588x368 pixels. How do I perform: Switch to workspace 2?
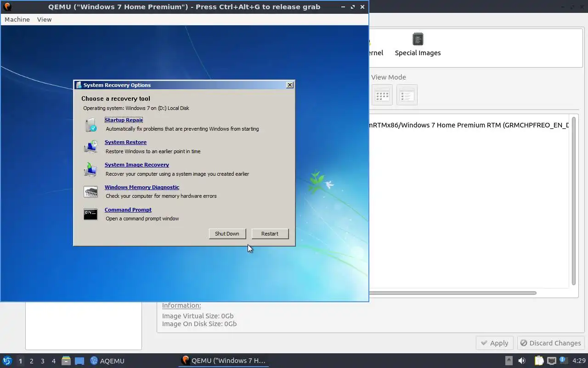click(31, 361)
